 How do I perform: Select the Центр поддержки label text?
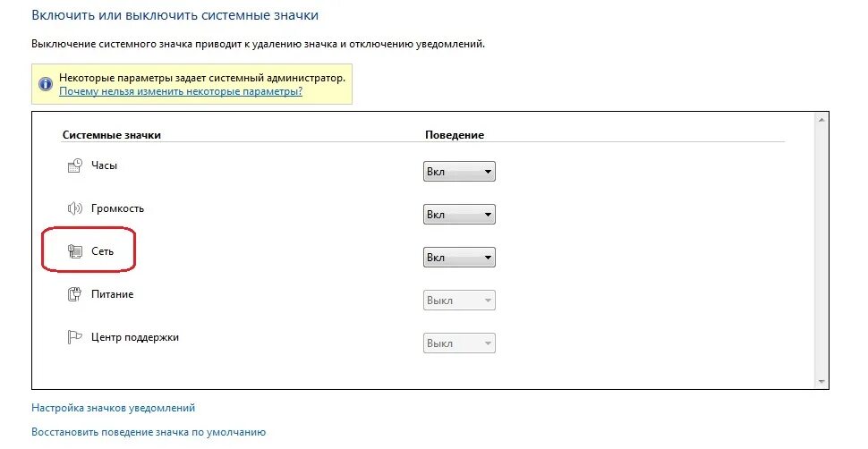pyautogui.click(x=135, y=337)
